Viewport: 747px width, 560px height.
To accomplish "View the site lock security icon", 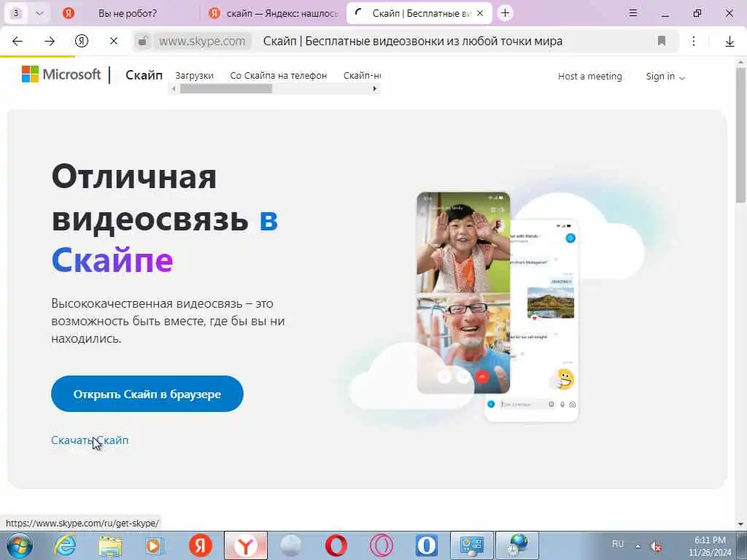I will pyautogui.click(x=142, y=42).
